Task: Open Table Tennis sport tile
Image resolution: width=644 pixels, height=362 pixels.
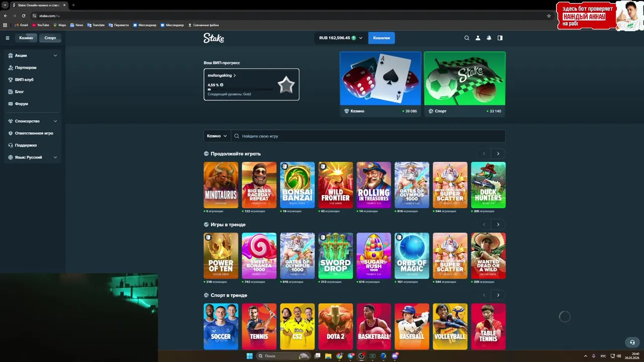Action: (x=489, y=326)
